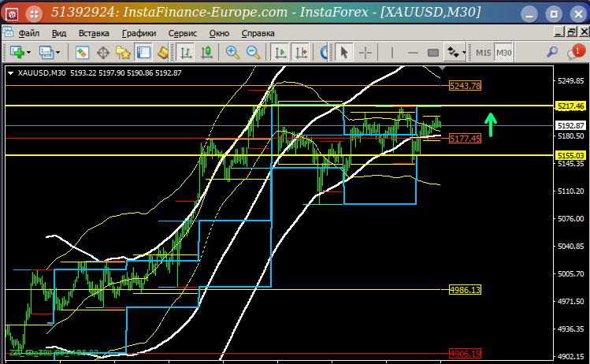Minimize the inner chart window
The width and height of the screenshot is (590, 364).
point(559,32)
